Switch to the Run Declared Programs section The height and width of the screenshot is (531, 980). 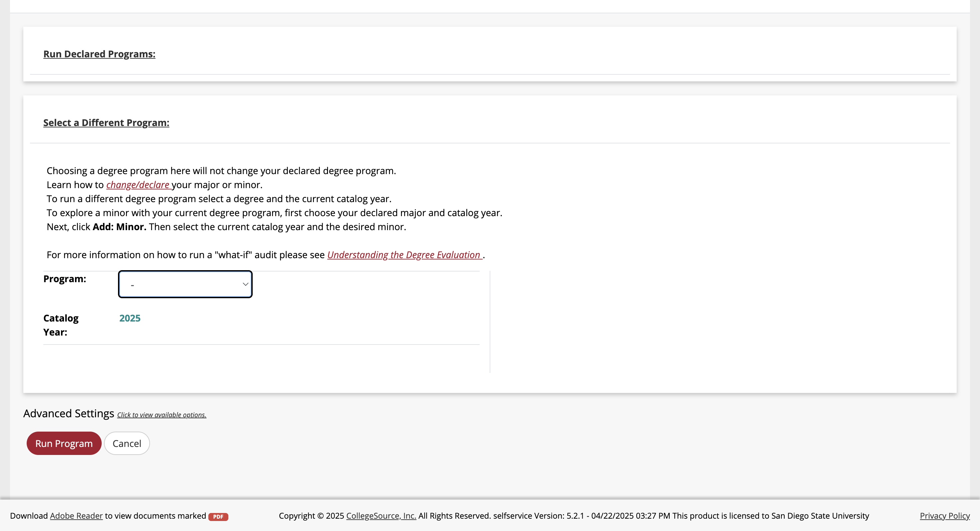pos(99,54)
